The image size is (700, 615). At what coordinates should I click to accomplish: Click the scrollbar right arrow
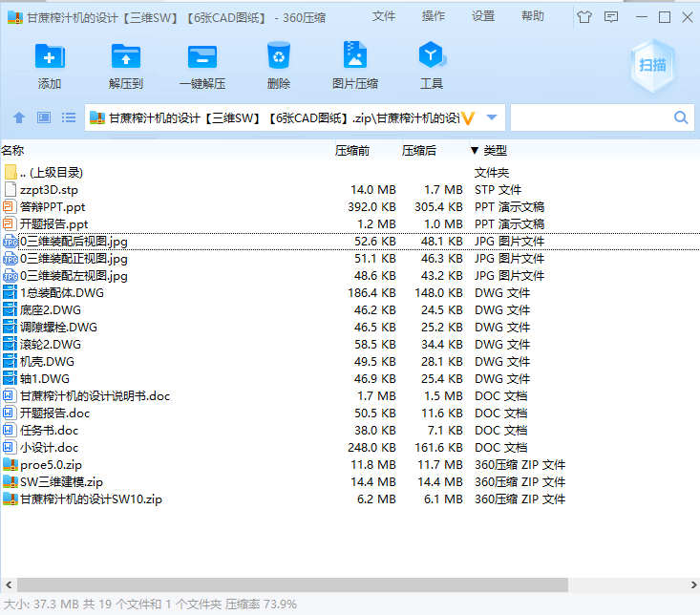point(693,584)
